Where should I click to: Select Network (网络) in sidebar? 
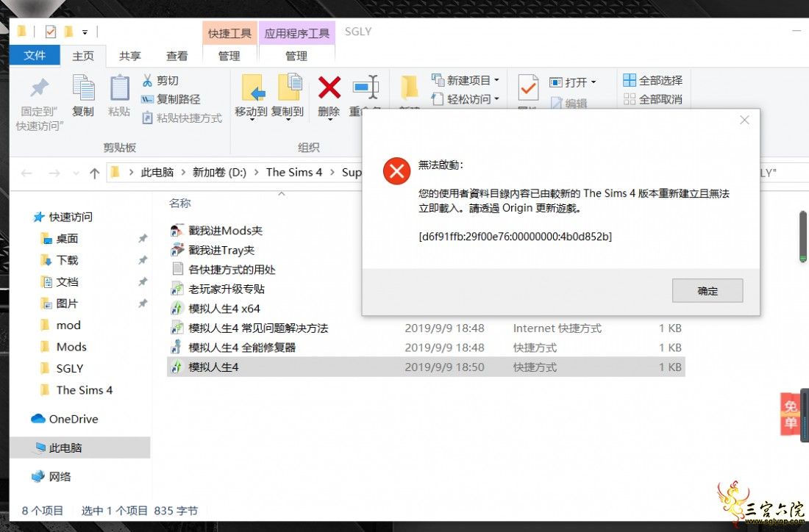click(51, 477)
